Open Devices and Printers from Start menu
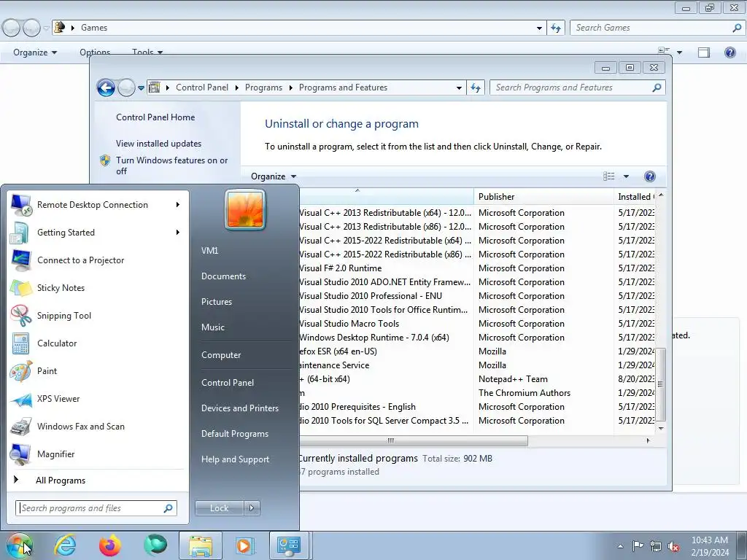The width and height of the screenshot is (747, 560). [239, 408]
